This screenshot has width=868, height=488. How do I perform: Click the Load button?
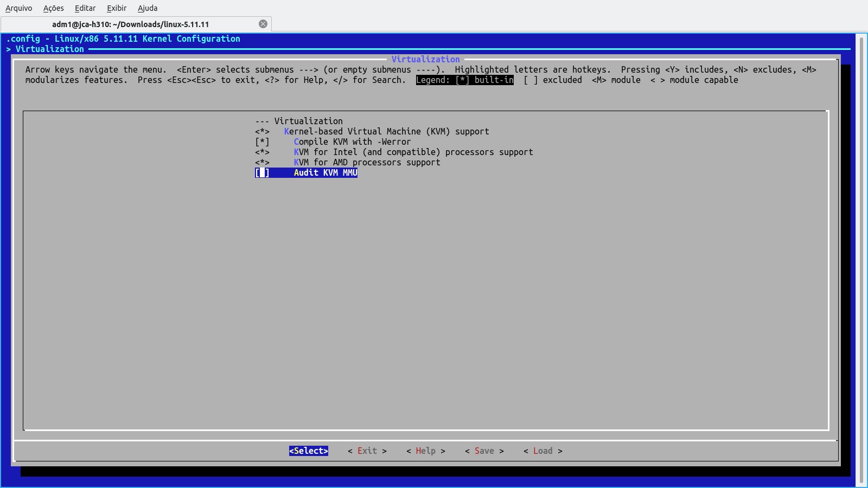pyautogui.click(x=543, y=451)
